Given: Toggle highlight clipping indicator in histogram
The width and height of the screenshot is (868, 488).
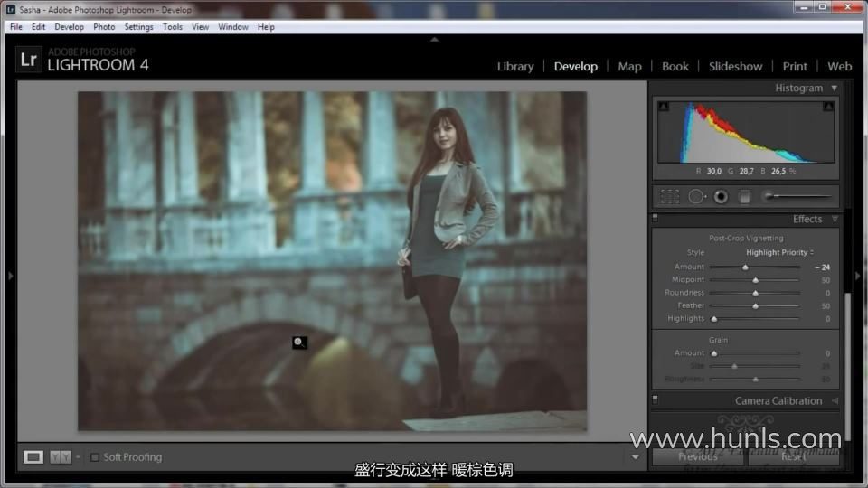Looking at the screenshot, I should click(828, 107).
